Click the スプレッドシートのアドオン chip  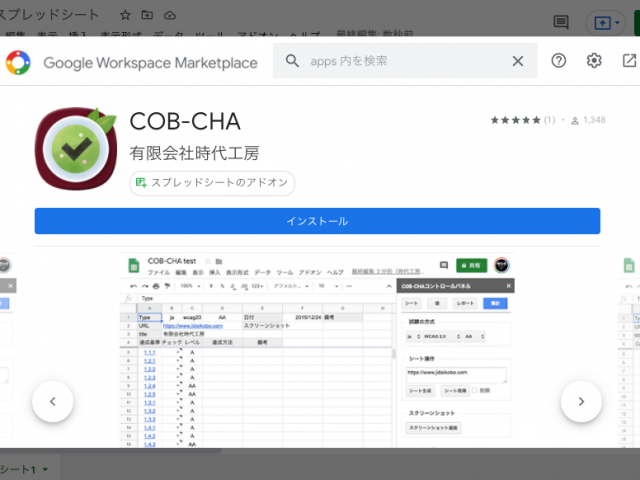tap(212, 183)
